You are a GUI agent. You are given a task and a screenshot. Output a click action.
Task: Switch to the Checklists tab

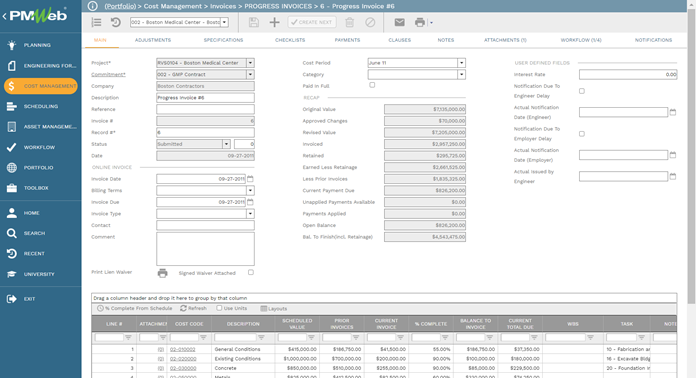(290, 40)
